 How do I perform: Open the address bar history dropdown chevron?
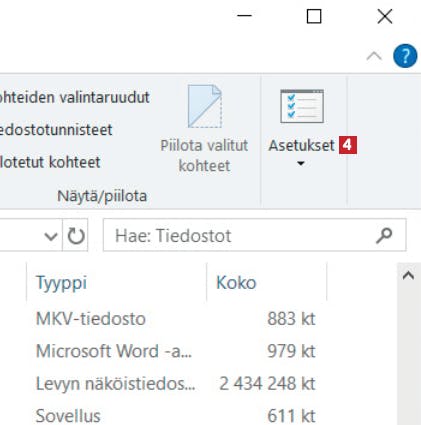(51, 236)
